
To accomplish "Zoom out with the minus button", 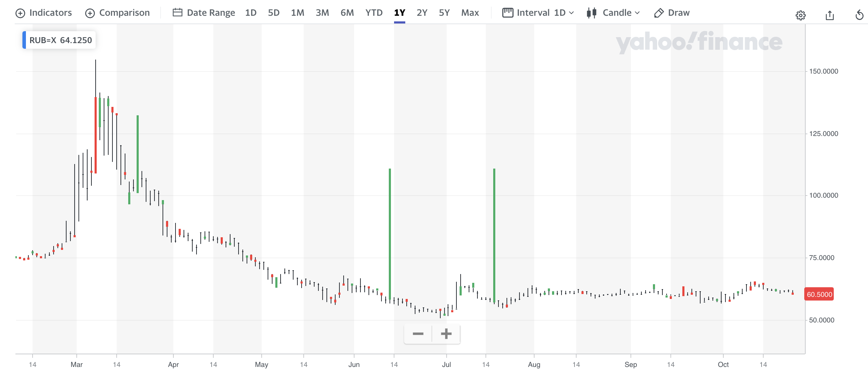I will point(418,334).
